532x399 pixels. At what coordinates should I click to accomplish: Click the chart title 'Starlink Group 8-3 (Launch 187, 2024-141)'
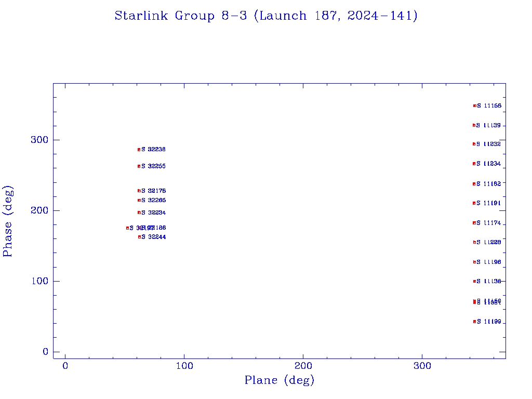tap(266, 16)
